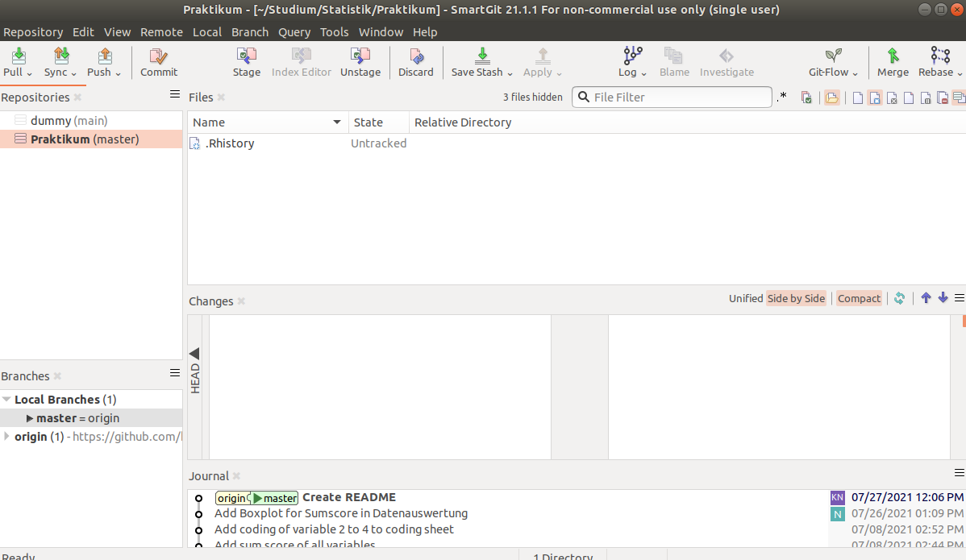
Task: Click the Pull toolbar icon
Action: (19, 56)
